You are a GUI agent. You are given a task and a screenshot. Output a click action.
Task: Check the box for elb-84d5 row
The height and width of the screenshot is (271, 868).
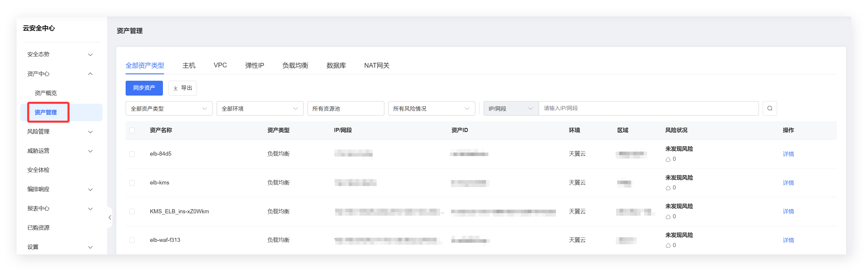(132, 154)
